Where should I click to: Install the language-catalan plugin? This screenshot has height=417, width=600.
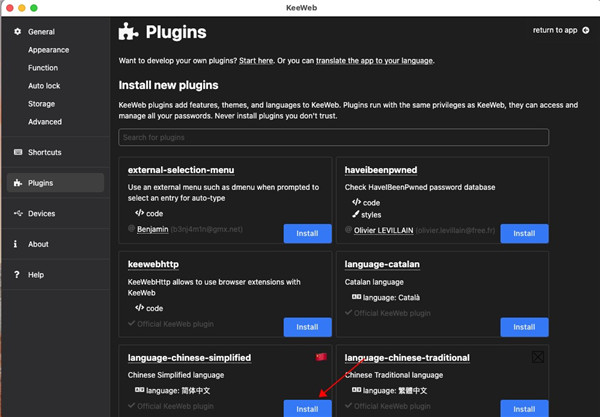tap(524, 327)
